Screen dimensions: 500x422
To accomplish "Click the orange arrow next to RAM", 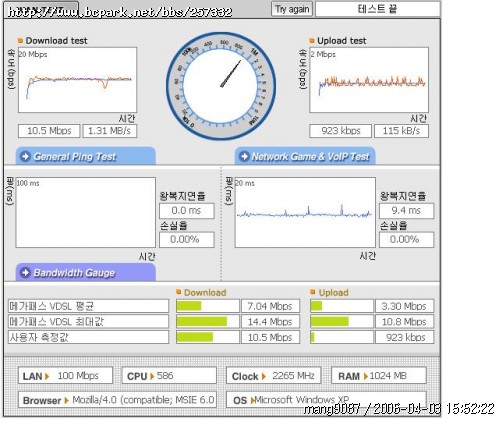I will click(x=366, y=376).
